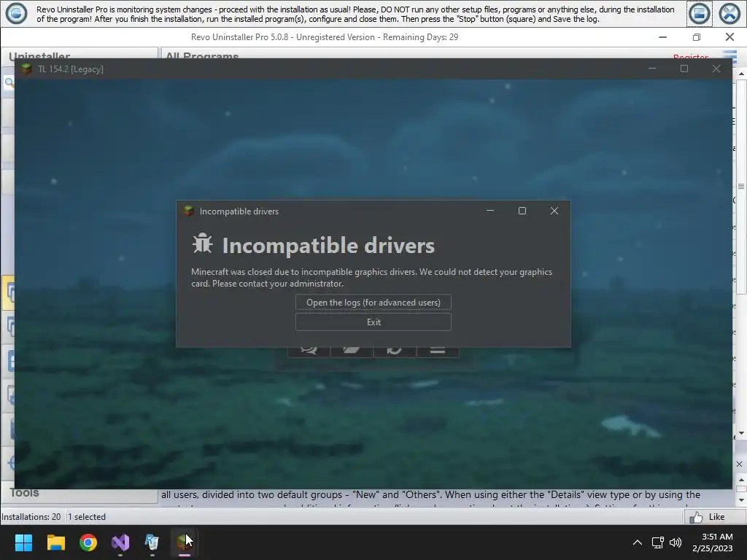Open Visual Studio from the taskbar
This screenshot has width=747, height=560.
pyautogui.click(x=120, y=542)
